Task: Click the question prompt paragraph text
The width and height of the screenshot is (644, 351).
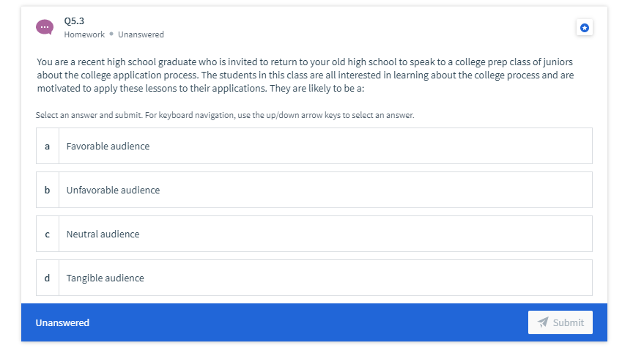Action: 306,75
